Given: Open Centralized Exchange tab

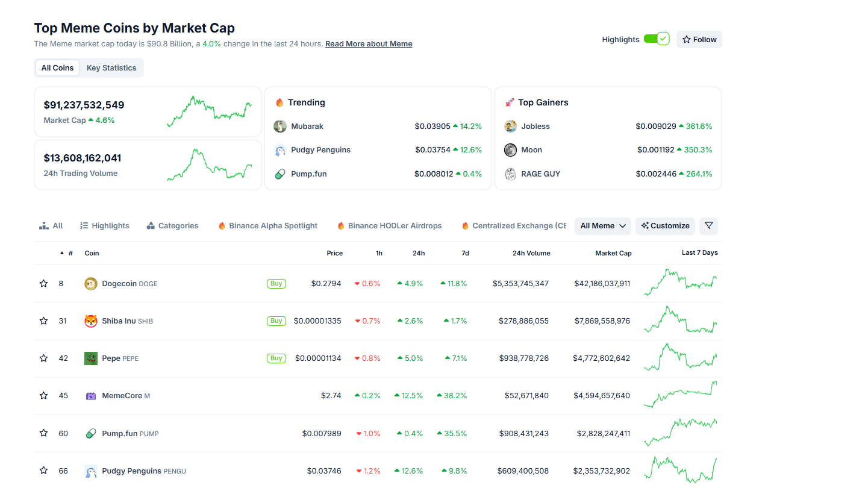Looking at the screenshot, I should click(x=514, y=226).
